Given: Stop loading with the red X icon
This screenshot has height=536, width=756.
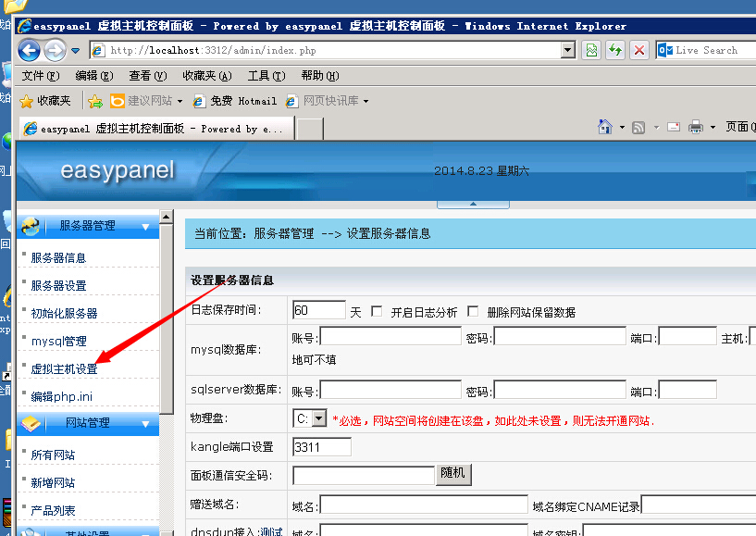Looking at the screenshot, I should click(639, 50).
